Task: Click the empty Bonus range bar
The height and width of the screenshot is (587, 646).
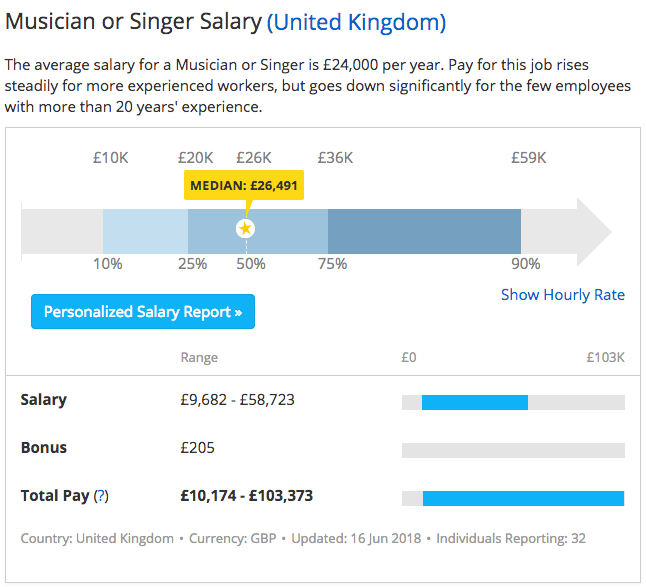Action: coord(513,450)
